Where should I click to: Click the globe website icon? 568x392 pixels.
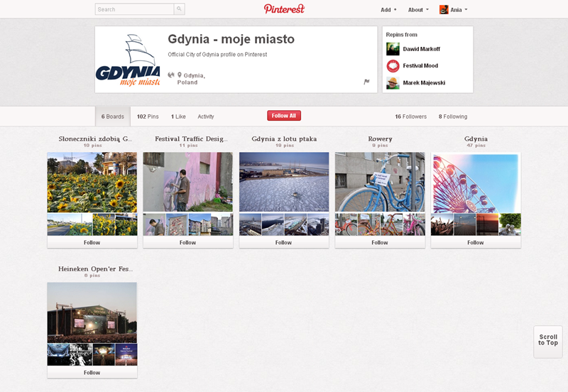(171, 75)
